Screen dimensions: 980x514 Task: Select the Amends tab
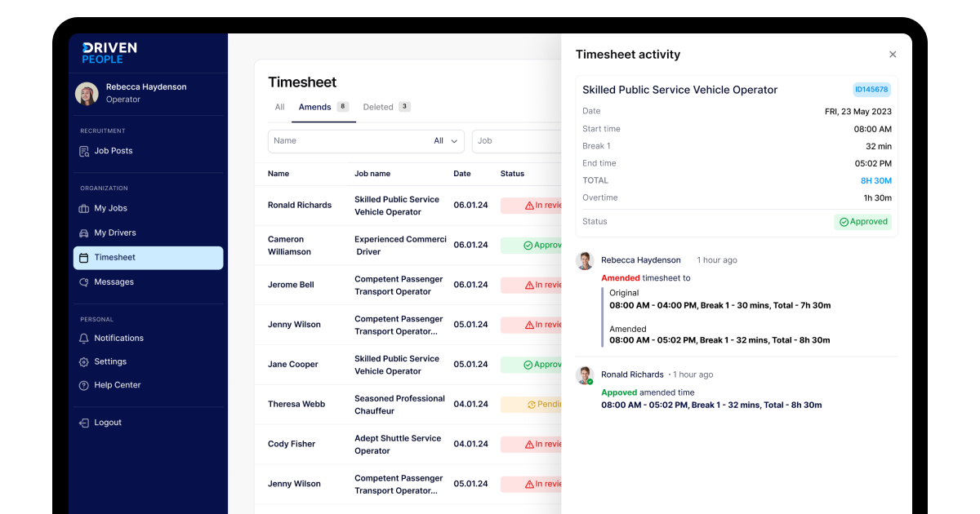click(323, 108)
